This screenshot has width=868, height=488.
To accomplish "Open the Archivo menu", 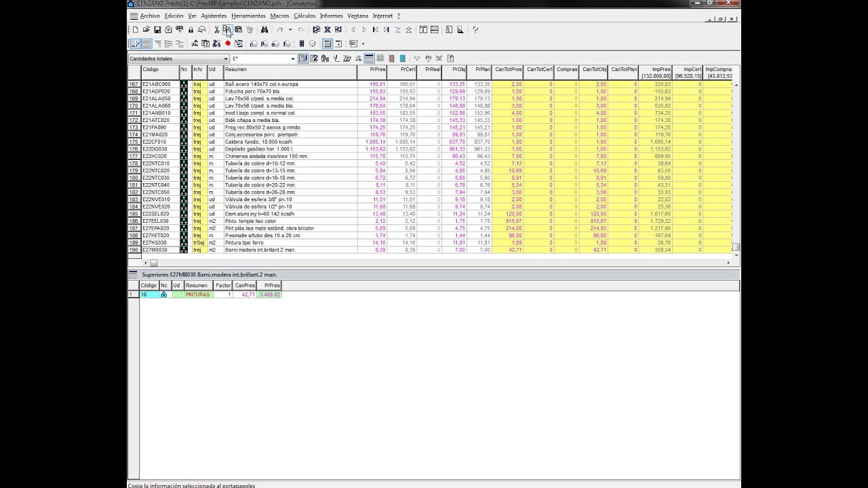I will coord(150,16).
